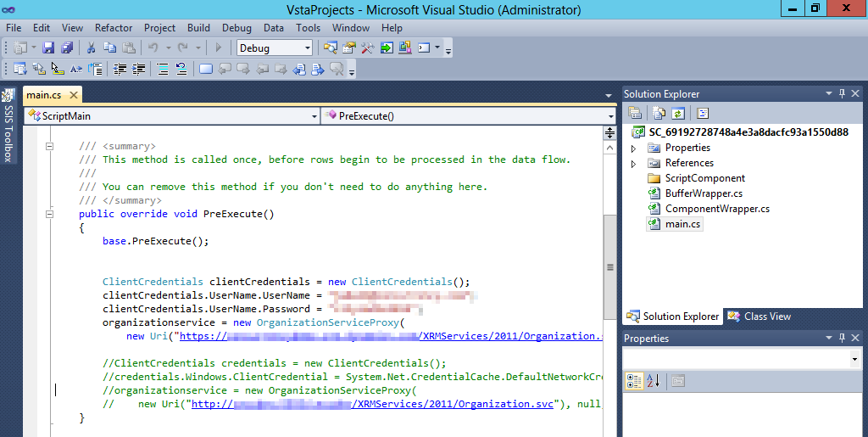868x437 pixels.
Task: Open the Build menu
Action: [x=198, y=28]
